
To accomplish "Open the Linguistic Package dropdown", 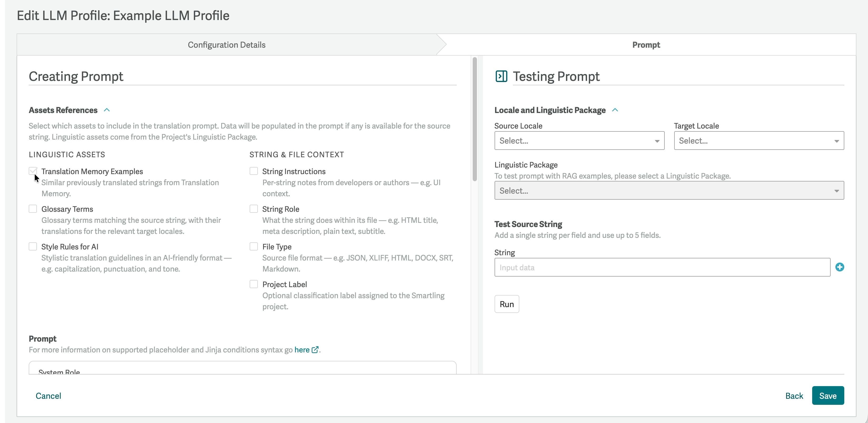I will (669, 190).
